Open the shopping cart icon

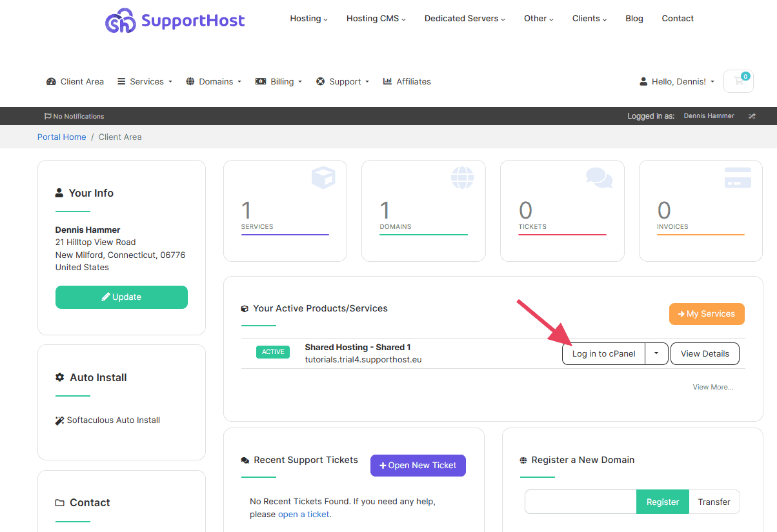pyautogui.click(x=738, y=81)
